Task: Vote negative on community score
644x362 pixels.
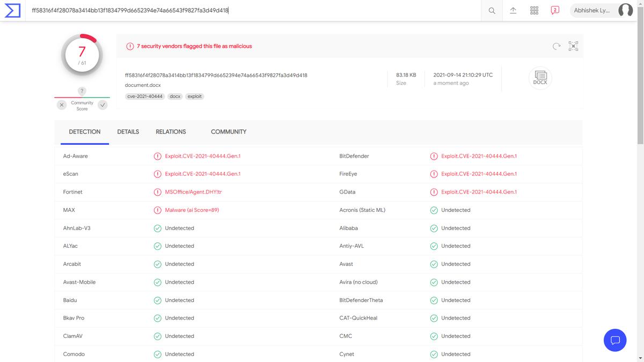Action: pos(62,105)
